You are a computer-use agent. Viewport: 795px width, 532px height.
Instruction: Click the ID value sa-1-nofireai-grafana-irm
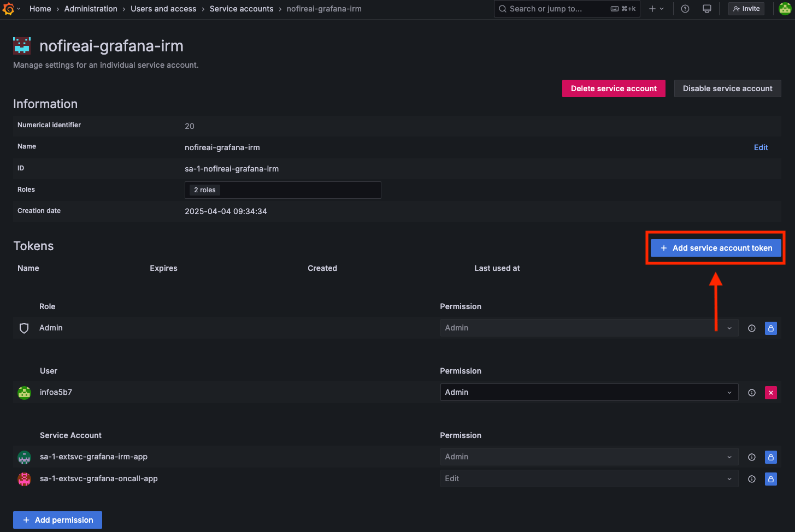pos(232,169)
